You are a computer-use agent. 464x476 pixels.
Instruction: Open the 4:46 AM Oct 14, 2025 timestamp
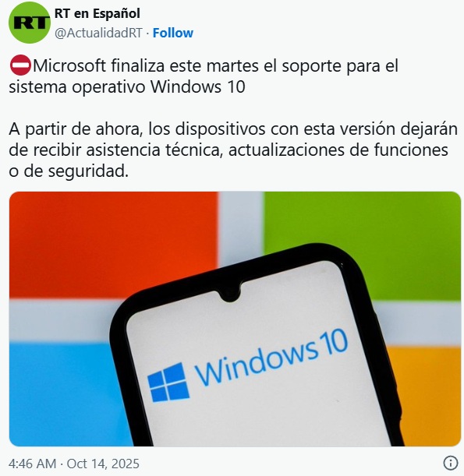pyautogui.click(x=74, y=464)
